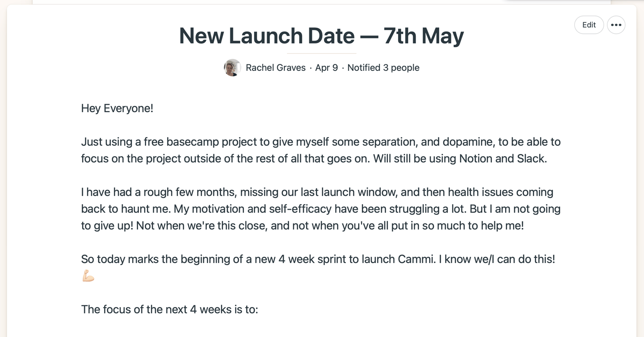Click "7th May" in the title
Image resolution: width=644 pixels, height=337 pixels.
423,36
